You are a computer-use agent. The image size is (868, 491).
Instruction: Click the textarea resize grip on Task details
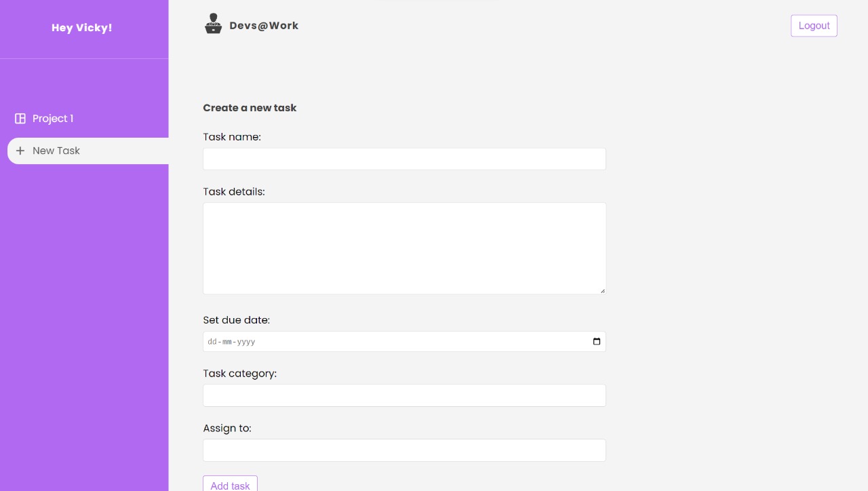pyautogui.click(x=602, y=290)
